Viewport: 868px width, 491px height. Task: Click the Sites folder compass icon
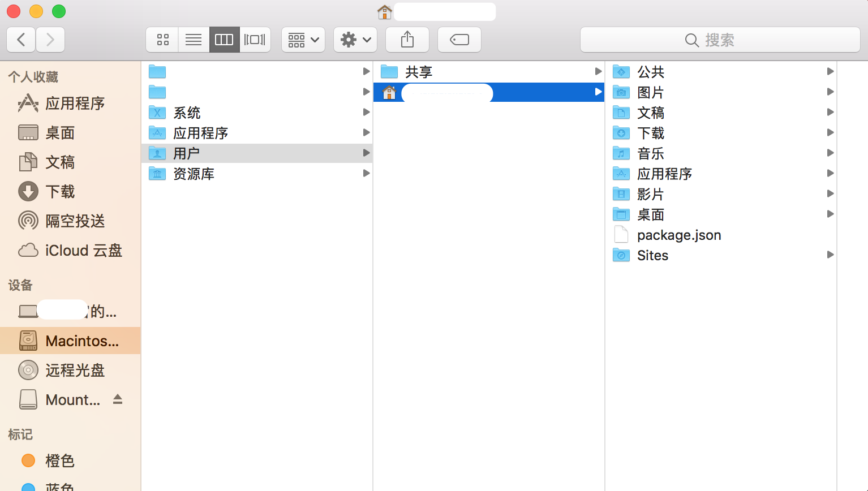point(621,255)
